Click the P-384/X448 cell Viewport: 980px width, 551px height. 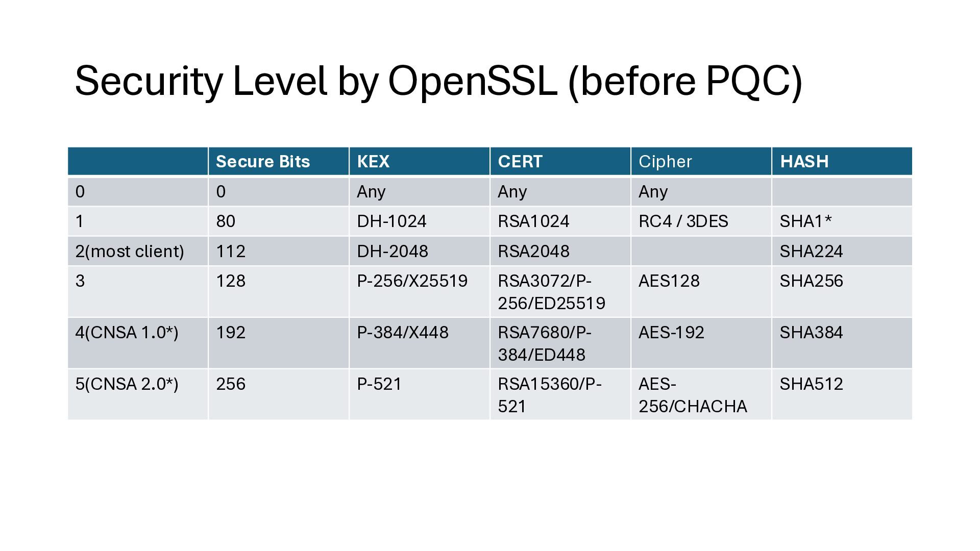click(x=402, y=333)
